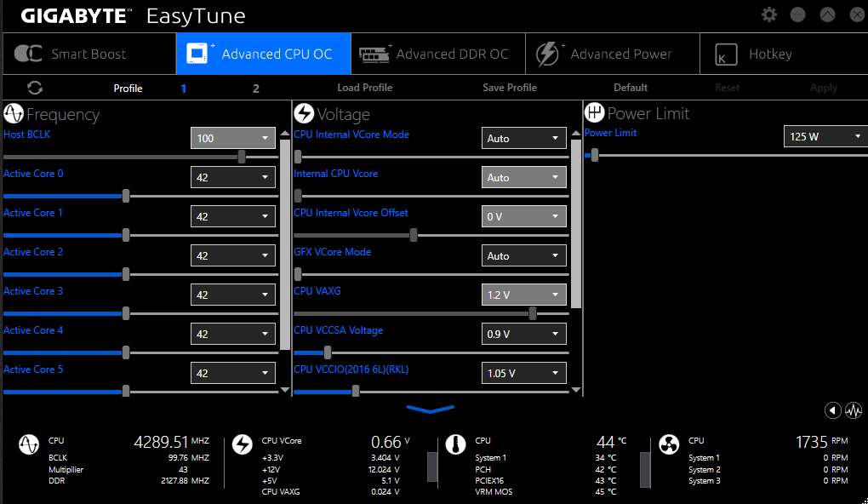Screen dimensions: 868x504
Task: Click the CPU VCCIO slider handle
Action: 356,392
